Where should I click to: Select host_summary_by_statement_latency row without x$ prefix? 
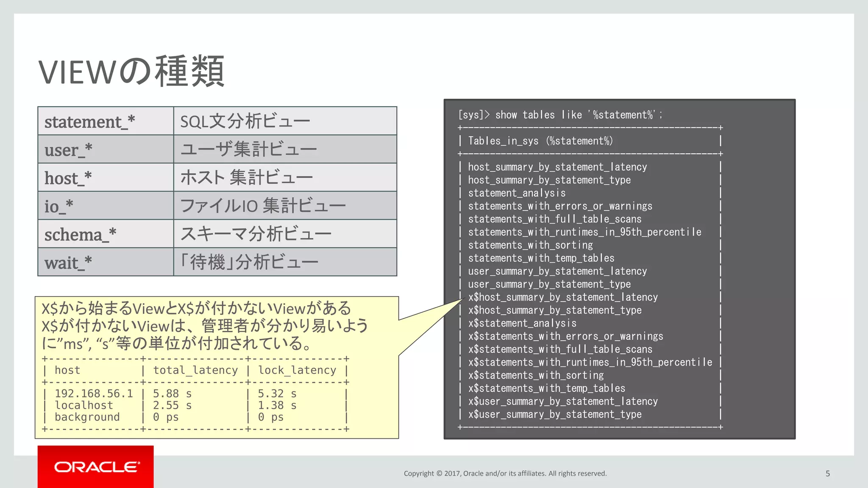tap(557, 167)
